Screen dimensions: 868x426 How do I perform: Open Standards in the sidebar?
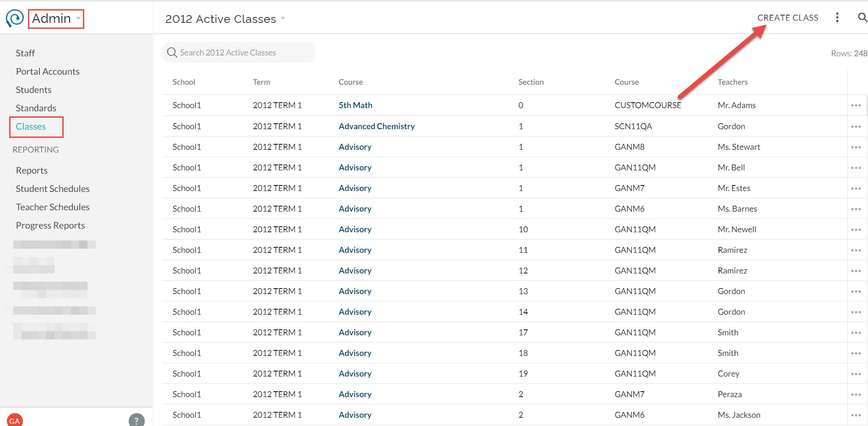tap(36, 108)
